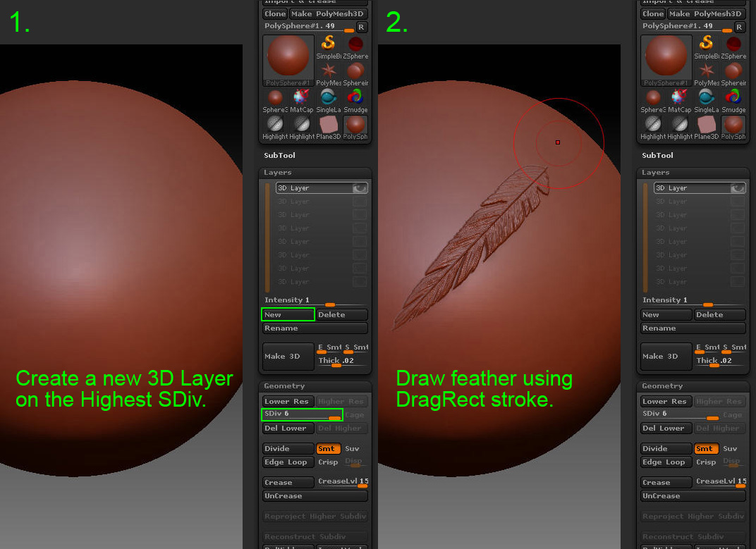The width and height of the screenshot is (756, 549).
Task: Click Divide button in step 1 panel
Action: point(288,449)
